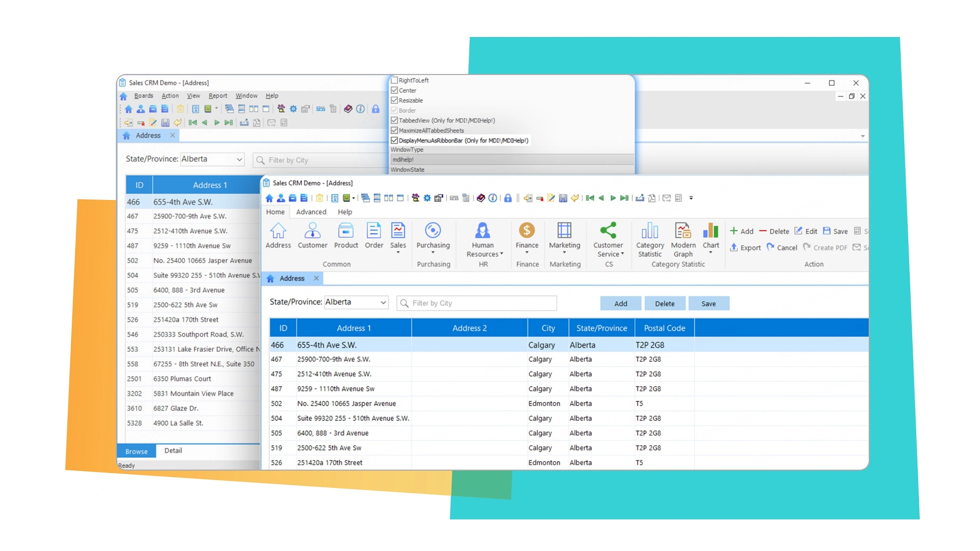
Task: Click Filter by City field in back window
Action: tap(320, 160)
